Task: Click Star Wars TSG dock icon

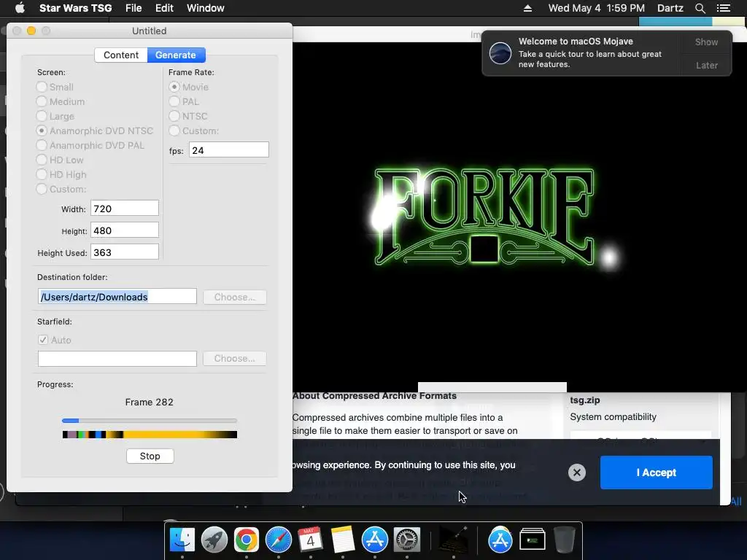Action: point(453,540)
